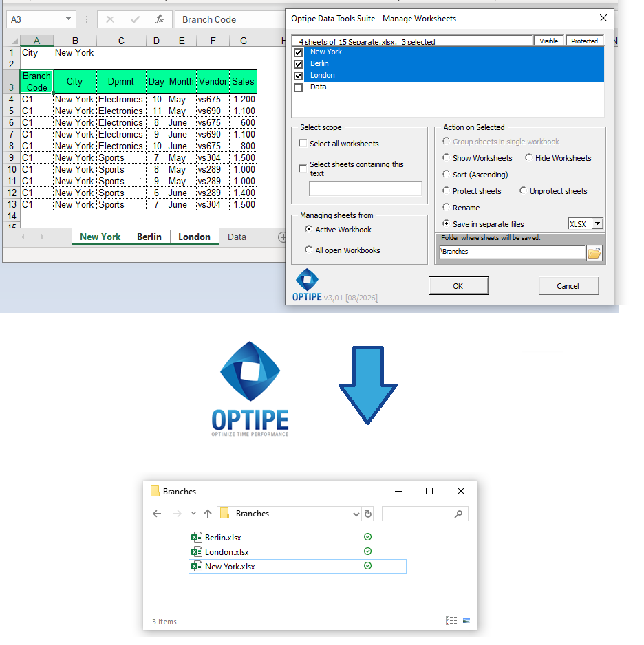Viewport: 644px width, 645px height.
Task: Click the formula bar cancel X icon
Action: 110,19
